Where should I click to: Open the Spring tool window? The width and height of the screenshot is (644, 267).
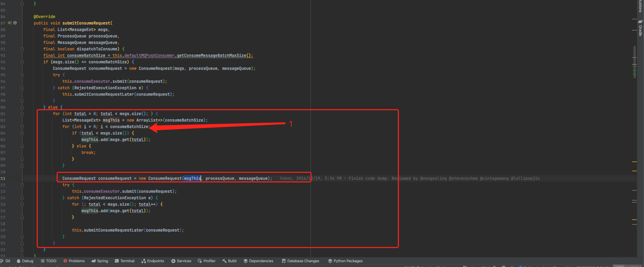click(x=100, y=261)
